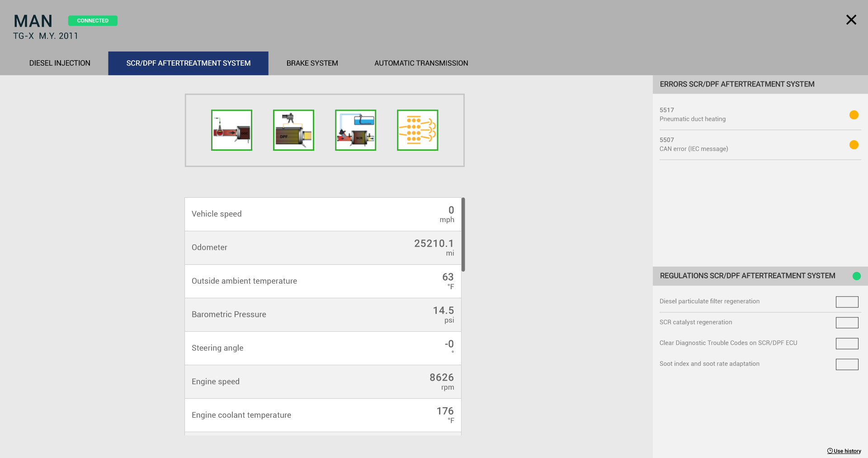Select error 5507 CAN error (IEC message)
Image resolution: width=868 pixels, height=458 pixels.
pyautogui.click(x=760, y=145)
